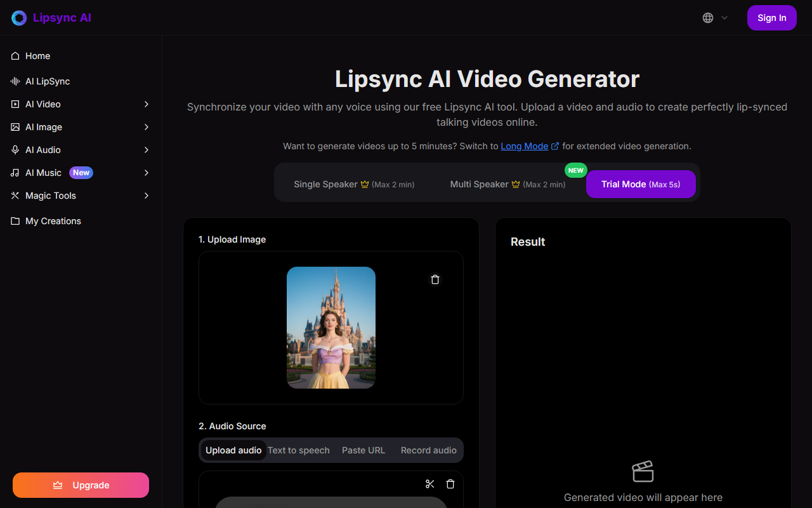Click the 'Lipsync AI Video Generator' heading

(487, 79)
